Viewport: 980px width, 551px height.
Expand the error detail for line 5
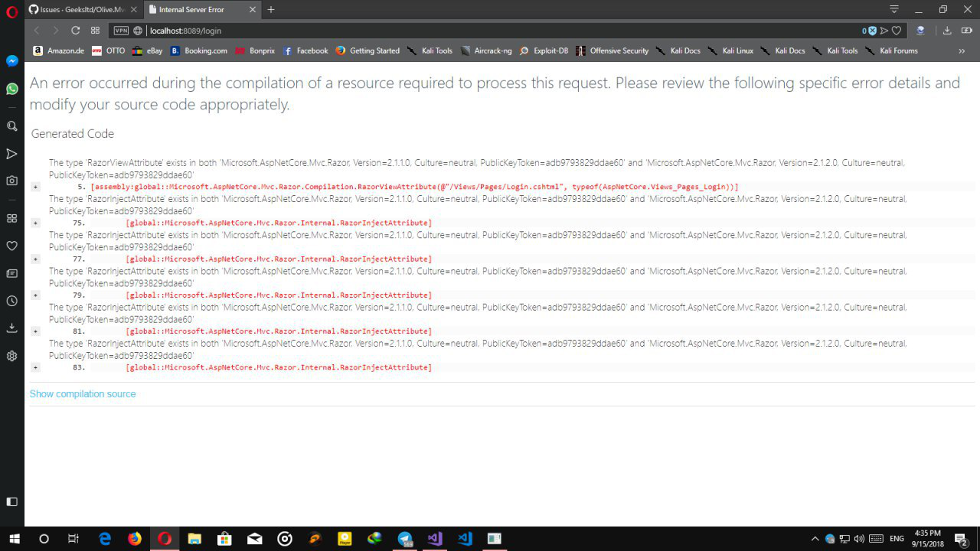35,187
